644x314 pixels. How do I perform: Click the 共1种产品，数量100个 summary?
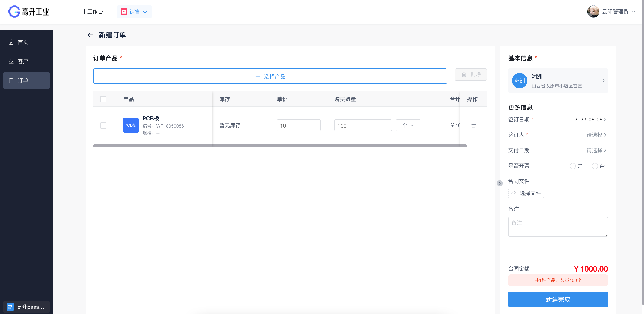pyautogui.click(x=558, y=280)
